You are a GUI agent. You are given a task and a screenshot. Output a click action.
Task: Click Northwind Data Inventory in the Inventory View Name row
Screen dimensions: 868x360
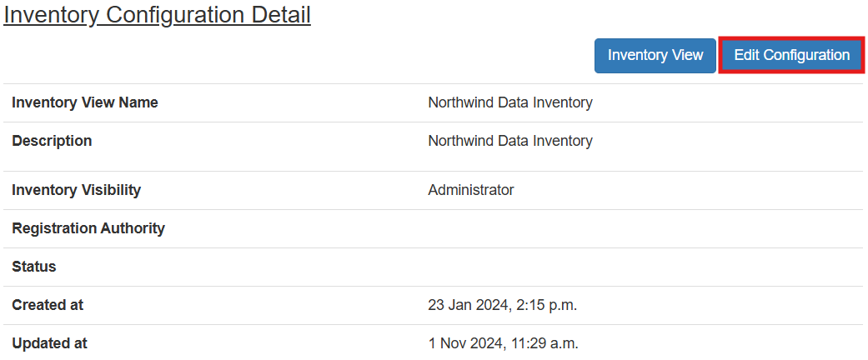510,103
